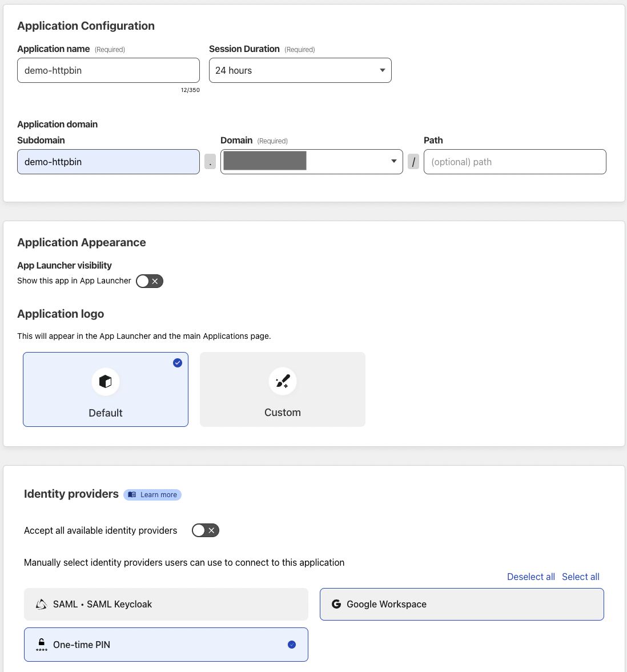Image resolution: width=627 pixels, height=672 pixels.
Task: Click the Application name input field
Action: [108, 70]
